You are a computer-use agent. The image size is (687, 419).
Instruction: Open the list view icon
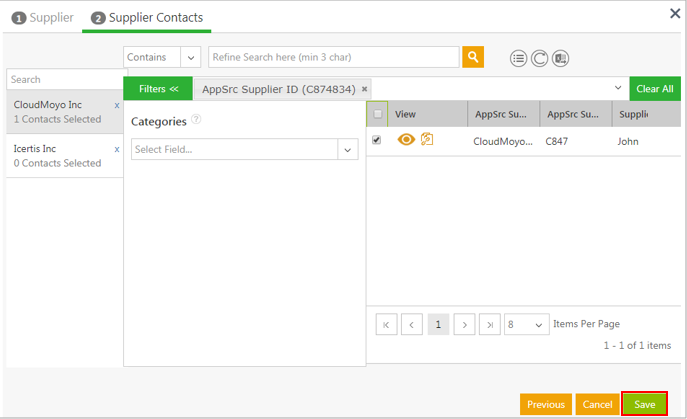[x=518, y=58]
